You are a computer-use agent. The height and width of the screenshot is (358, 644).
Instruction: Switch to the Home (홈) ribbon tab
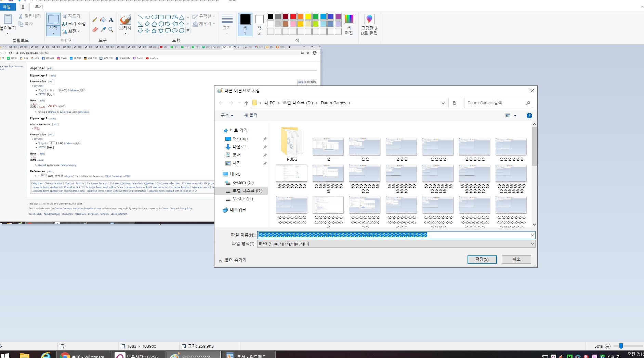(x=23, y=6)
